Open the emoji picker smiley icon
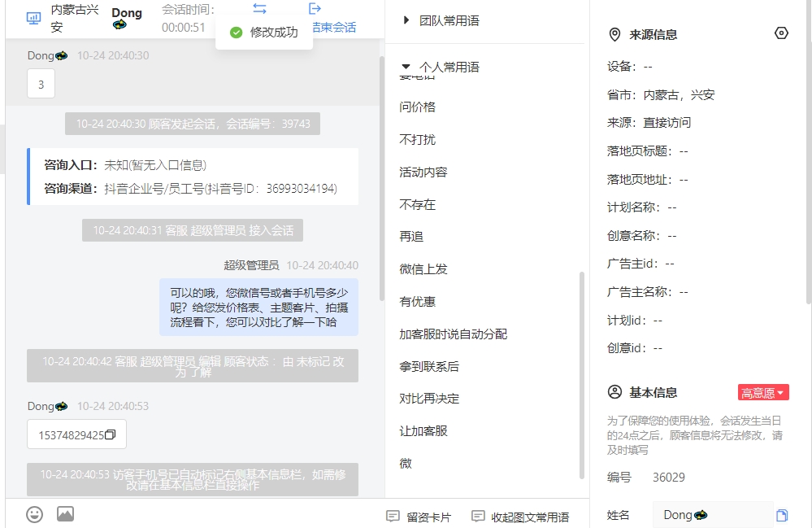Viewport: 812px width, 528px height. click(35, 514)
